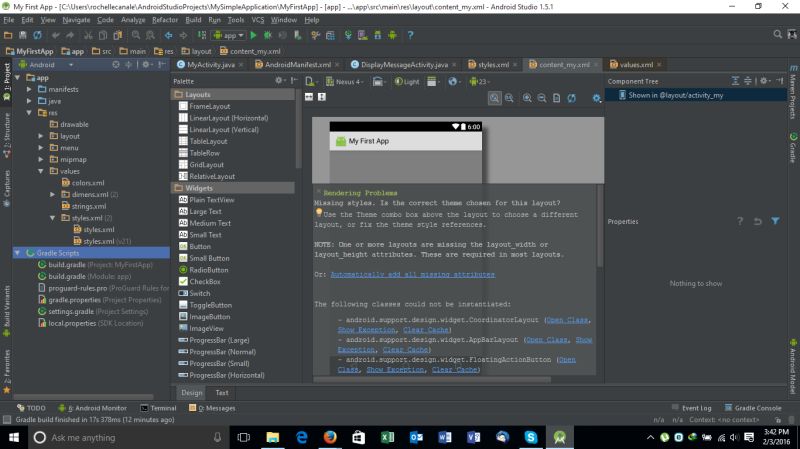800x449 pixels.
Task: Click the Ask me anything search box
Action: click(128, 437)
